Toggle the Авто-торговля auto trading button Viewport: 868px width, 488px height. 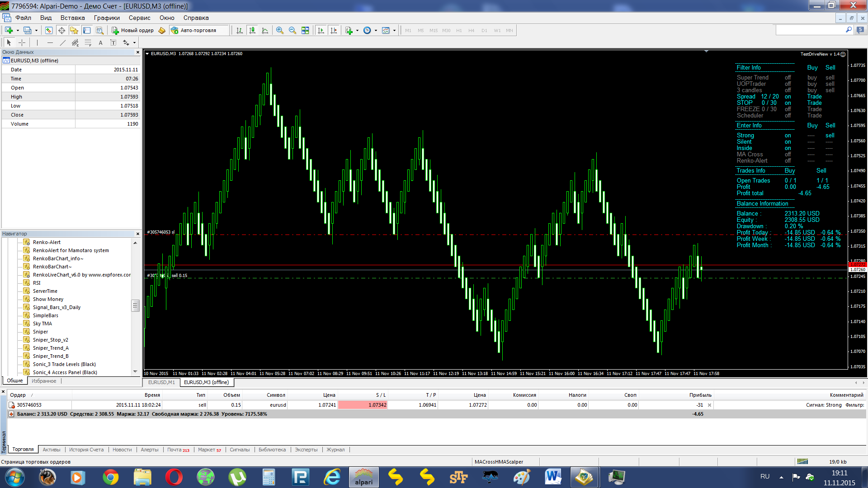tap(194, 30)
